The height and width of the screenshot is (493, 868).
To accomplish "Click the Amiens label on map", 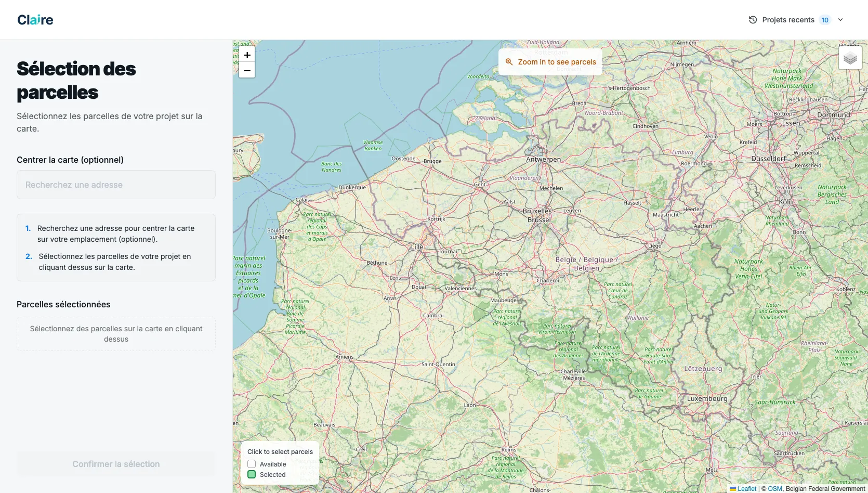I will [x=345, y=357].
